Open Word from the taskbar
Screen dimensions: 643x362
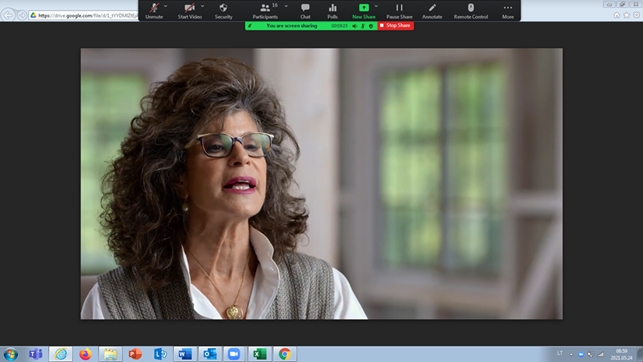coord(185,354)
